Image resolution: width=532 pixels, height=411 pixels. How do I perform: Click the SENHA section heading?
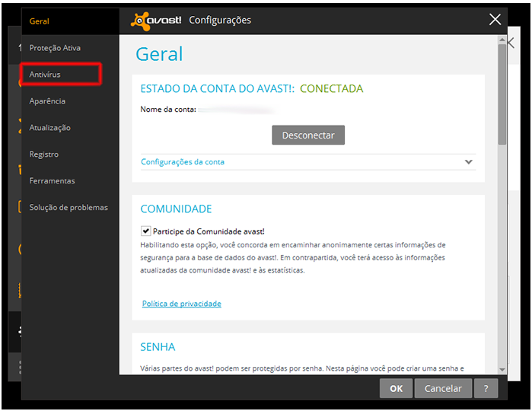pos(158,347)
